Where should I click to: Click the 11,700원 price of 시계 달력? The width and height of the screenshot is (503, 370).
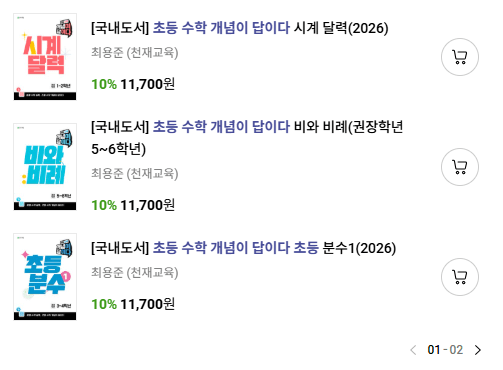click(147, 84)
